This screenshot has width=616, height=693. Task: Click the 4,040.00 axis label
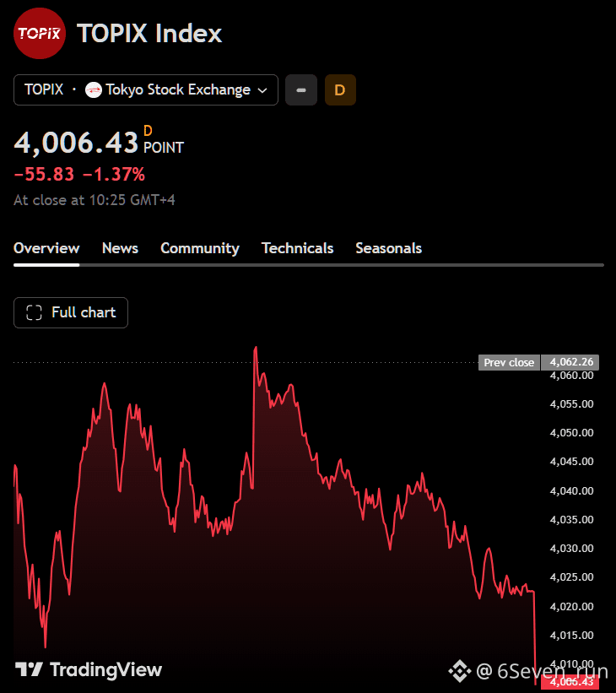tap(571, 490)
